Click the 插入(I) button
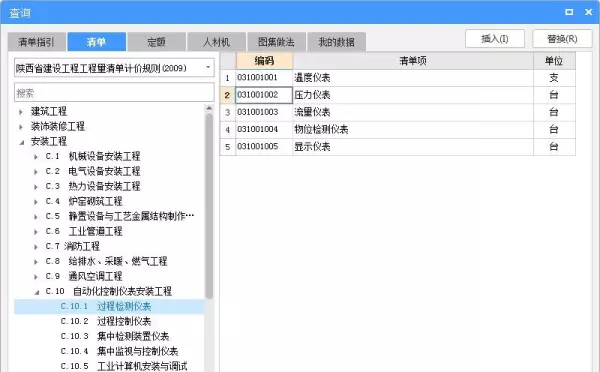Viewport: 600px width, 372px height. pos(495,39)
